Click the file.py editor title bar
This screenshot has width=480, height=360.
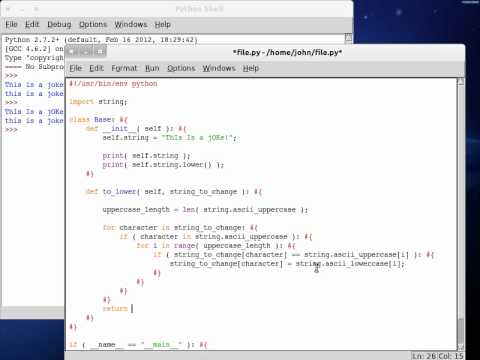[x=287, y=52]
